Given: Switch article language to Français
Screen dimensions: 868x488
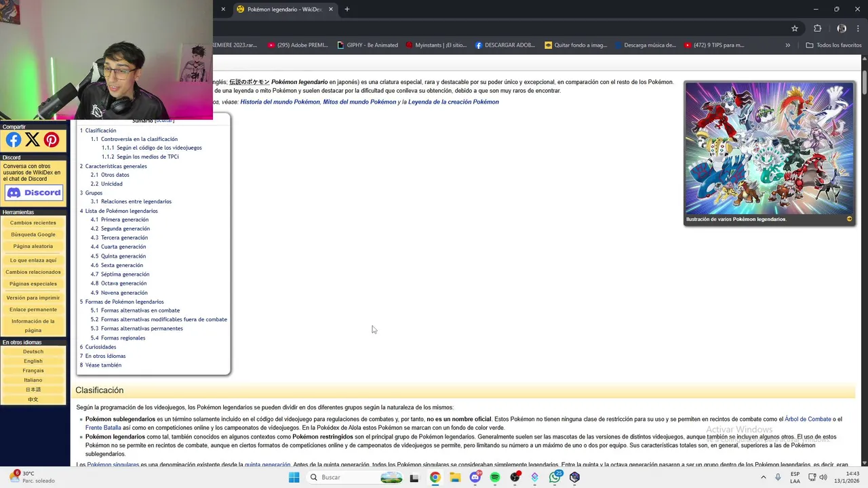Looking at the screenshot, I should [33, 371].
